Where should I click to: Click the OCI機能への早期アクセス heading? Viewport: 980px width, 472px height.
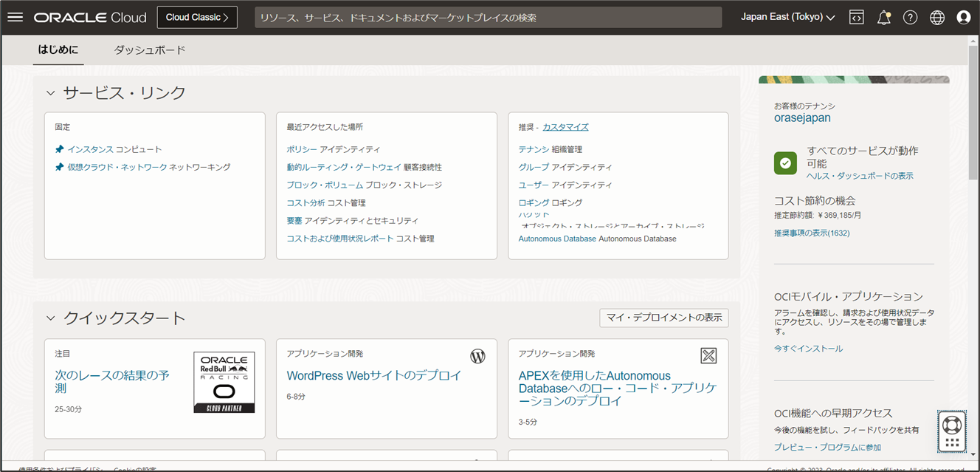[x=833, y=413]
